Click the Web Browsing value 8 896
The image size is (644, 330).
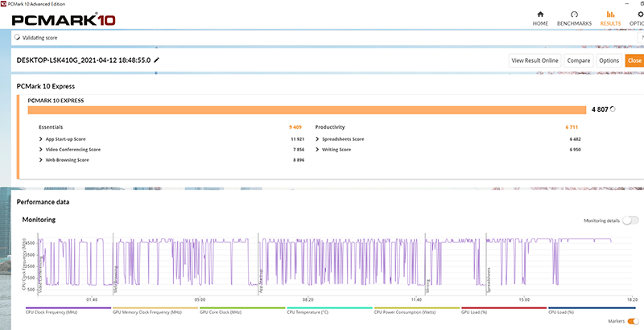pyautogui.click(x=299, y=160)
